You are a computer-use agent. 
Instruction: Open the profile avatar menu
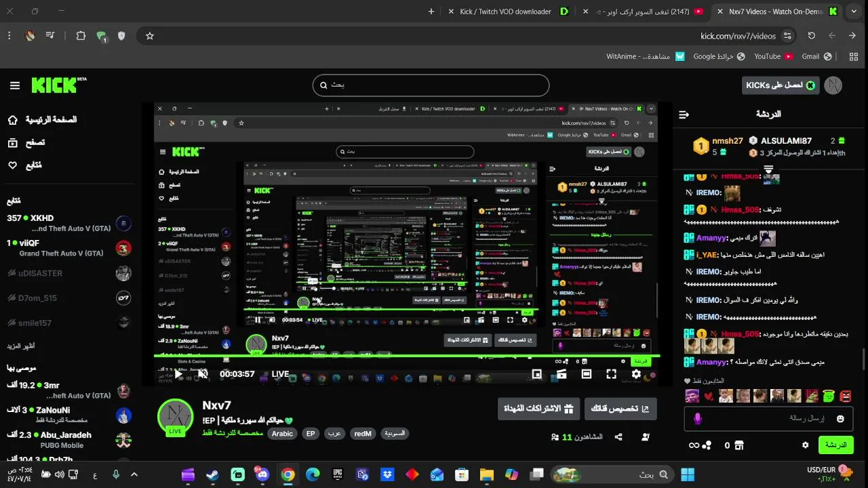pyautogui.click(x=833, y=85)
